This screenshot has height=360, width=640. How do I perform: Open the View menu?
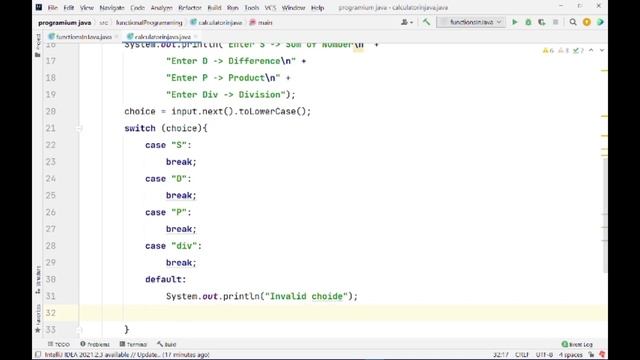click(87, 8)
